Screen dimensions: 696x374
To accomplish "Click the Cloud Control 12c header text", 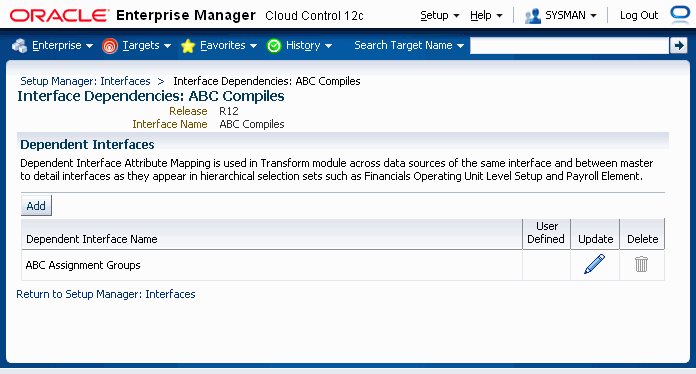I will pos(314,16).
